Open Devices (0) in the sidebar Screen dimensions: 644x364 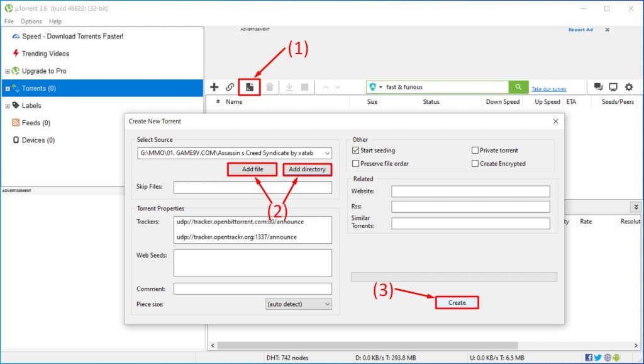38,140
